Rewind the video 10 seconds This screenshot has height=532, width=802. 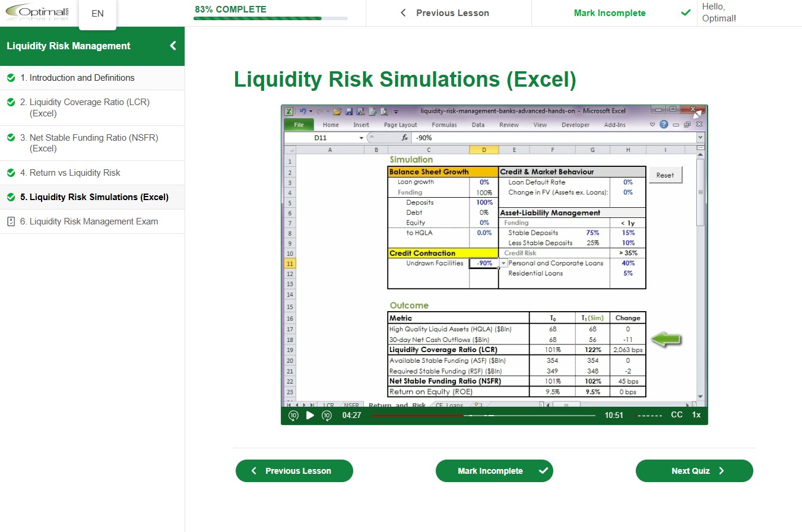click(x=293, y=416)
